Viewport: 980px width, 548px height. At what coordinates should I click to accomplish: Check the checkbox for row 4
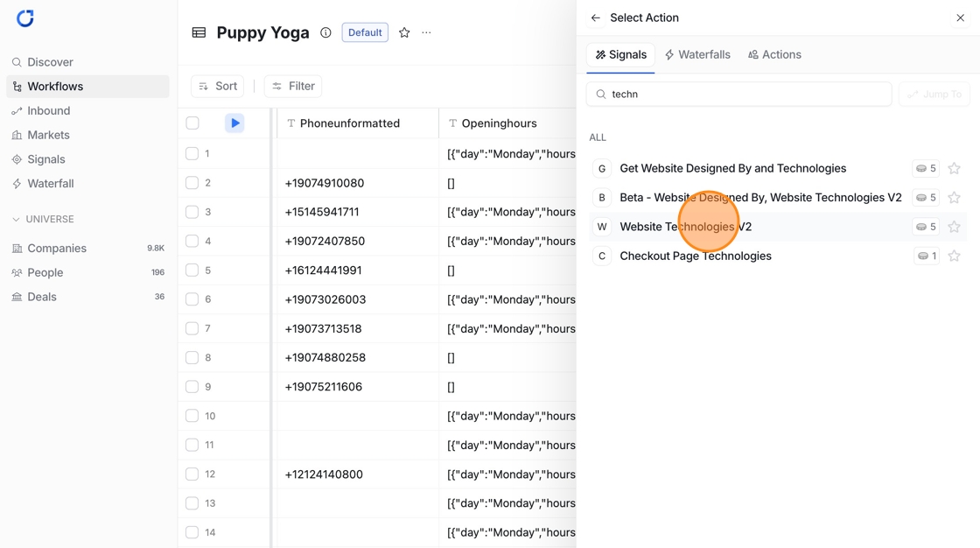(192, 241)
